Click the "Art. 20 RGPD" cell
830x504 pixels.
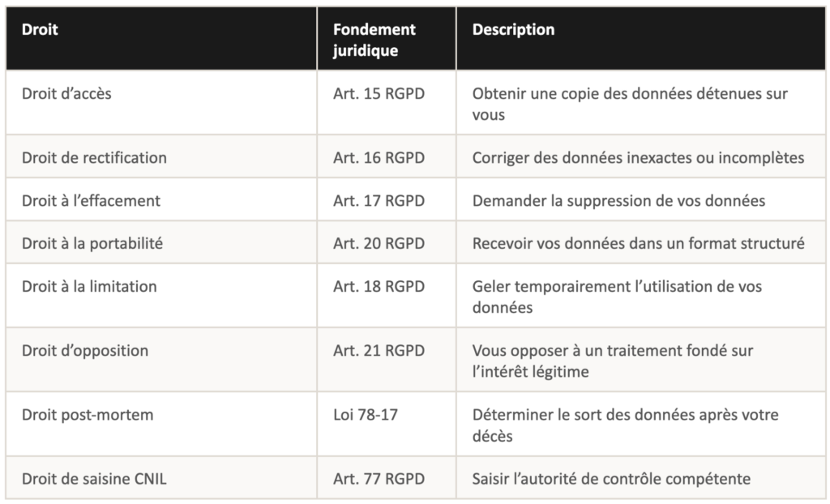point(379,243)
